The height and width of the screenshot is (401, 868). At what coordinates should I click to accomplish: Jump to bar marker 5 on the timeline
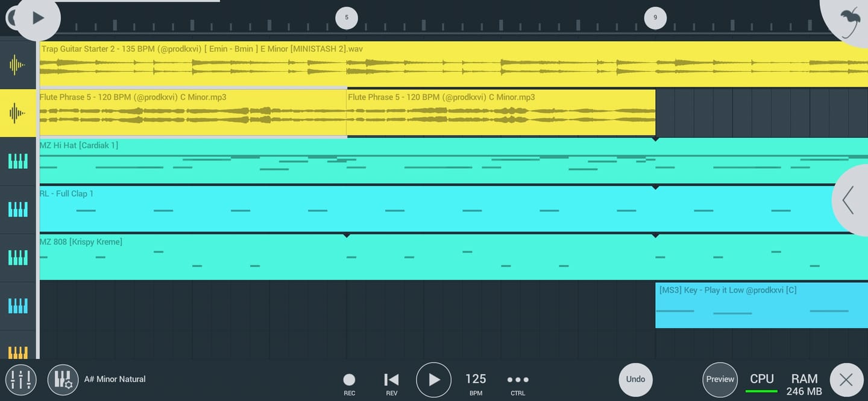[347, 17]
